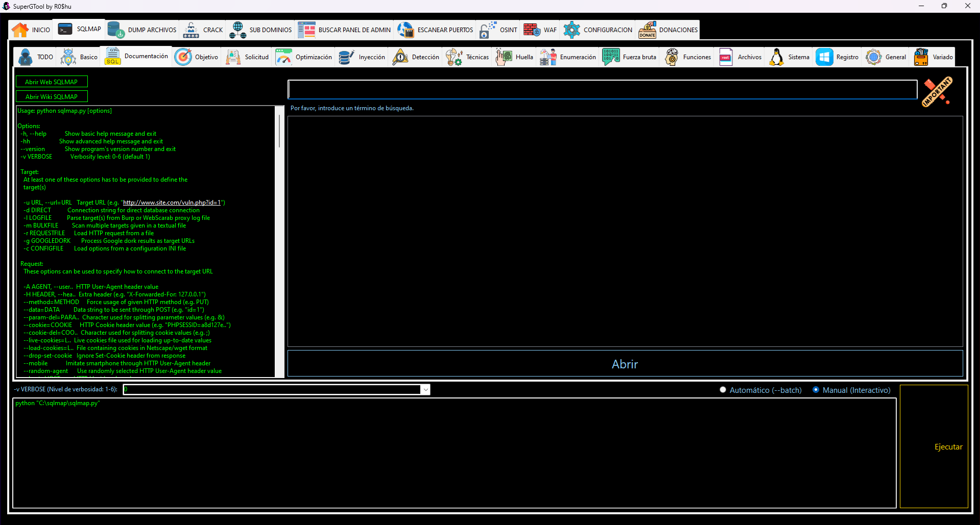Click the Fuerza bruta binary icon
Viewport: 980px width, 525px height.
coord(611,57)
